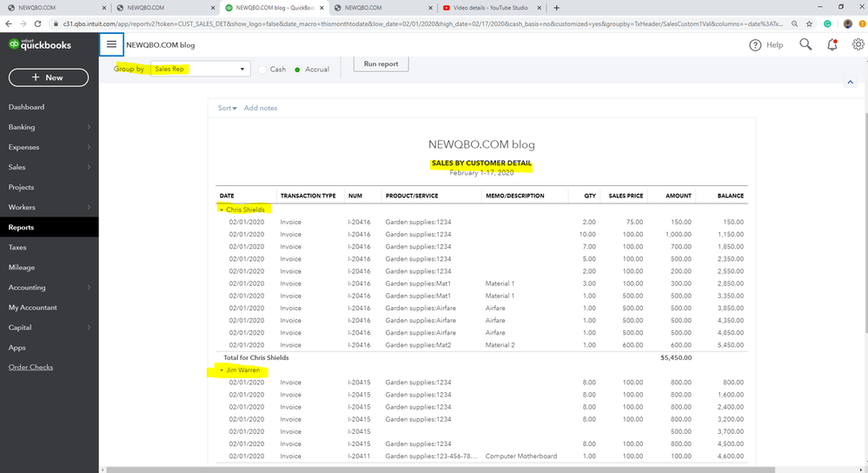This screenshot has width=868, height=473.
Task: Click the Run report button
Action: [381, 64]
